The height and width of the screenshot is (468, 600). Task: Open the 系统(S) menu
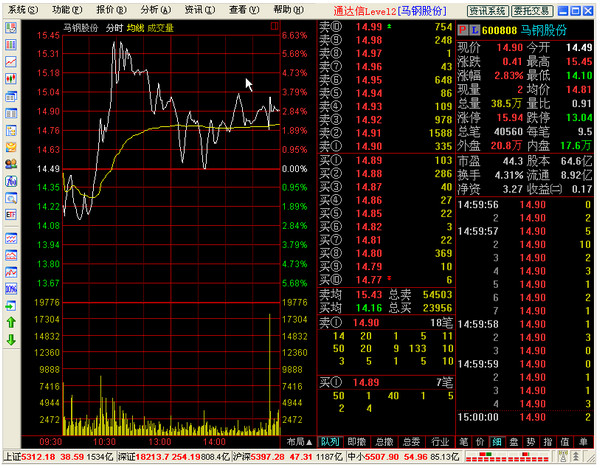[x=23, y=10]
